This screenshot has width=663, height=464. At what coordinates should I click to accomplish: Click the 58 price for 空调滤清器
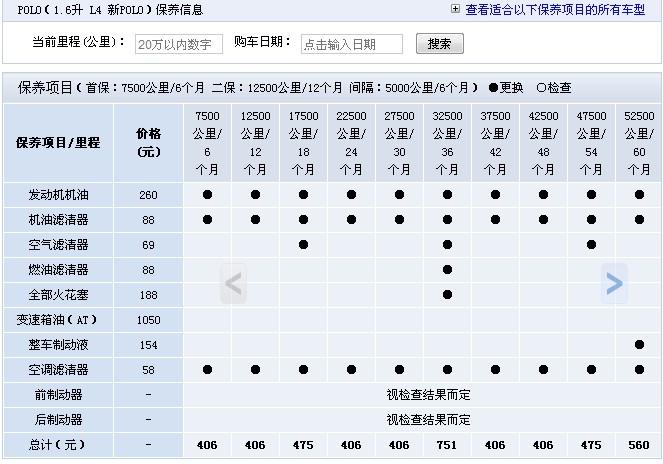[x=148, y=370]
